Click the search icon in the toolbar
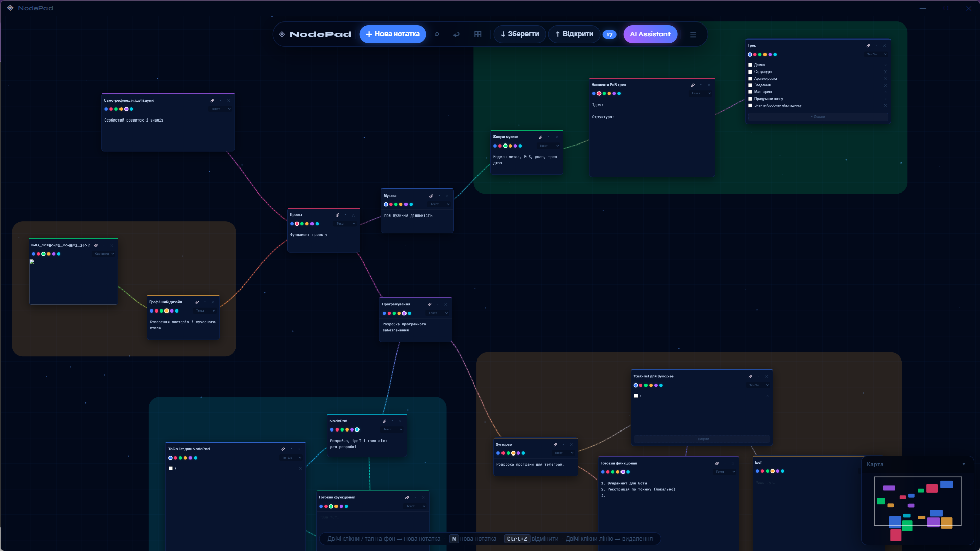Viewport: 980px width, 551px height. (437, 34)
